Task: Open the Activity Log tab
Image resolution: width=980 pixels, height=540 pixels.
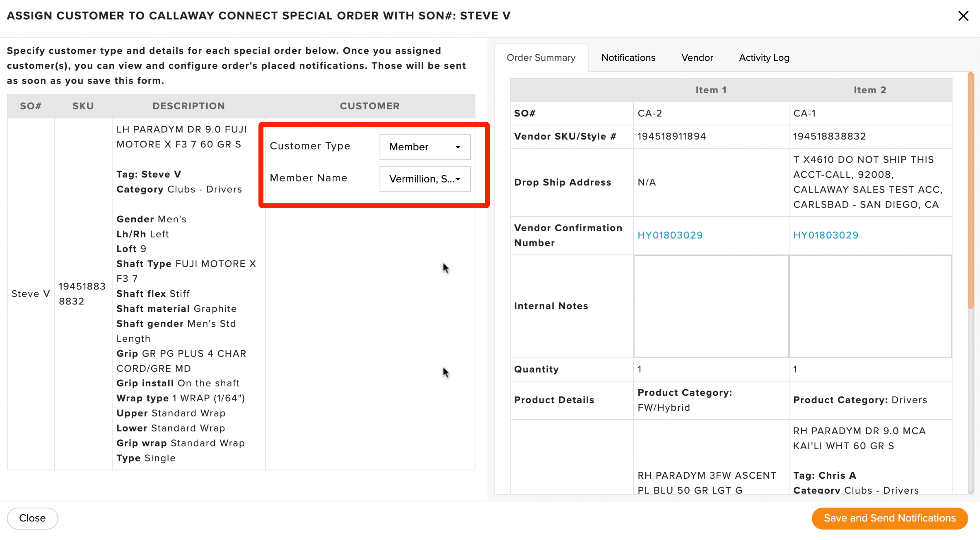Action: tap(764, 58)
